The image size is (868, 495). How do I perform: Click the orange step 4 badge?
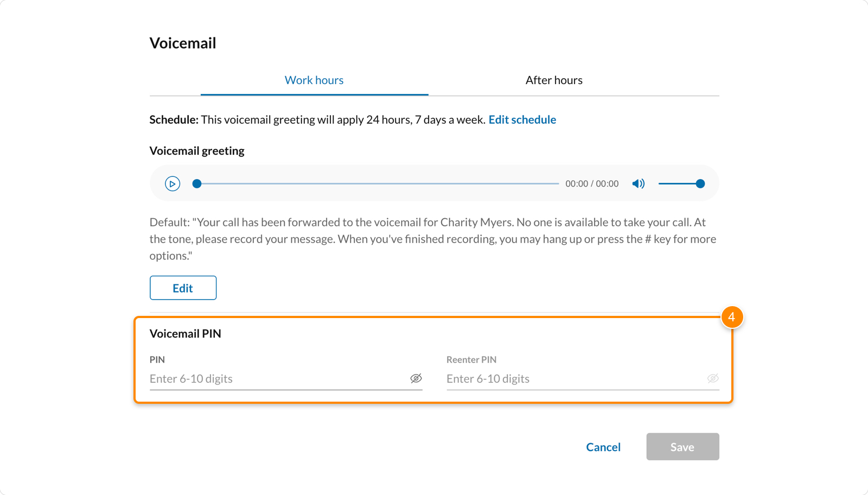tap(733, 318)
